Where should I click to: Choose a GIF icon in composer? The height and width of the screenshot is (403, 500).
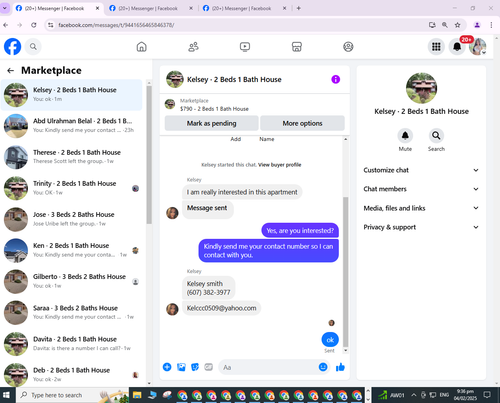click(208, 367)
